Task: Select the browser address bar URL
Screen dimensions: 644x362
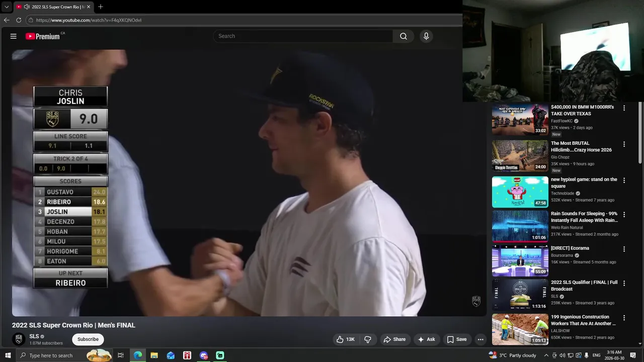Action: click(x=89, y=20)
